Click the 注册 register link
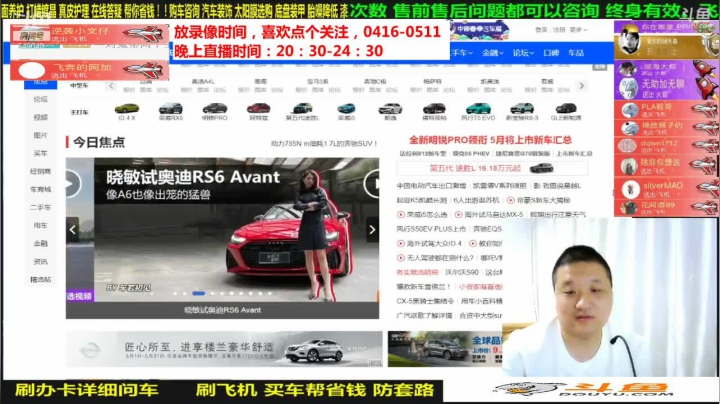 [559, 30]
